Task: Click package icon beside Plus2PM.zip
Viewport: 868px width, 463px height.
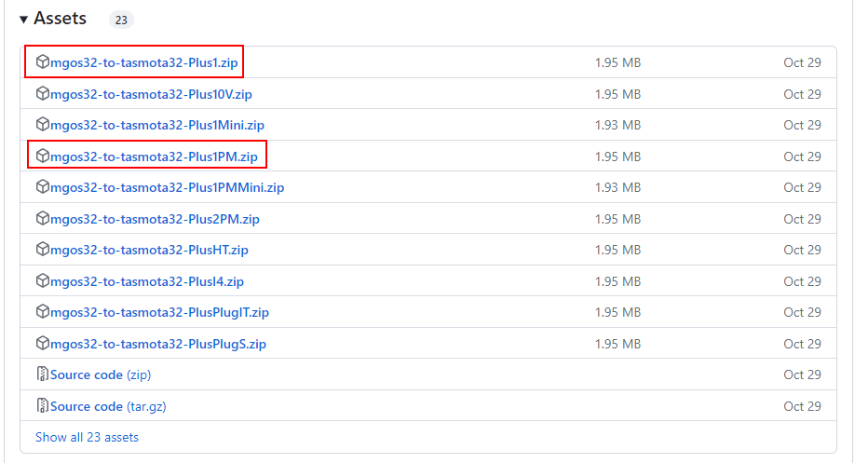Action: click(42, 219)
